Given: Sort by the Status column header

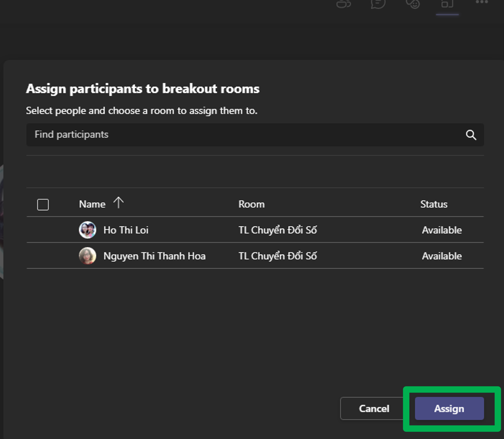Looking at the screenshot, I should 433,204.
